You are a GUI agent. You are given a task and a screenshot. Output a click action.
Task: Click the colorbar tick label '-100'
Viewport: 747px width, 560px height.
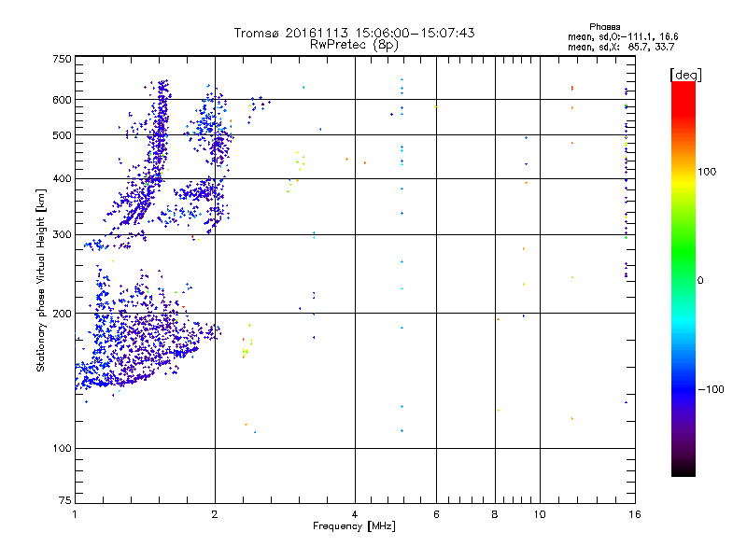711,389
